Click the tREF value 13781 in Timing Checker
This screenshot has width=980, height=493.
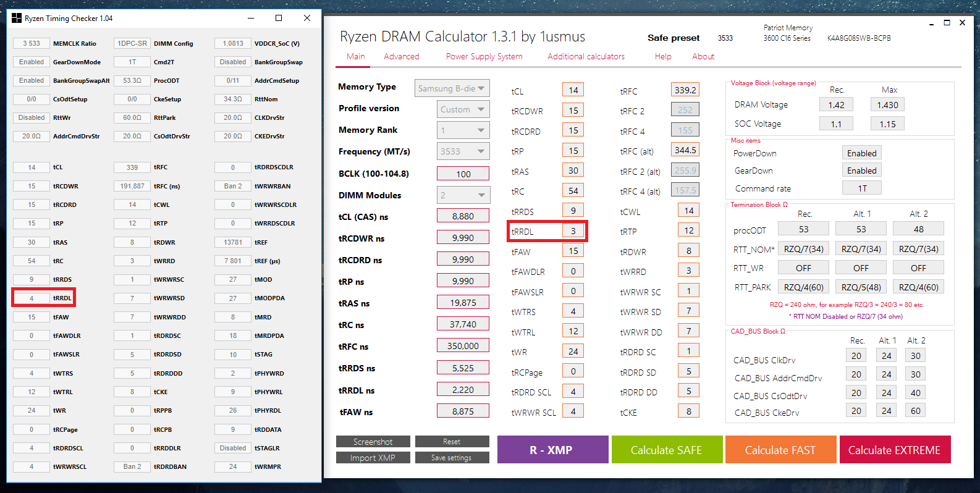(x=233, y=242)
